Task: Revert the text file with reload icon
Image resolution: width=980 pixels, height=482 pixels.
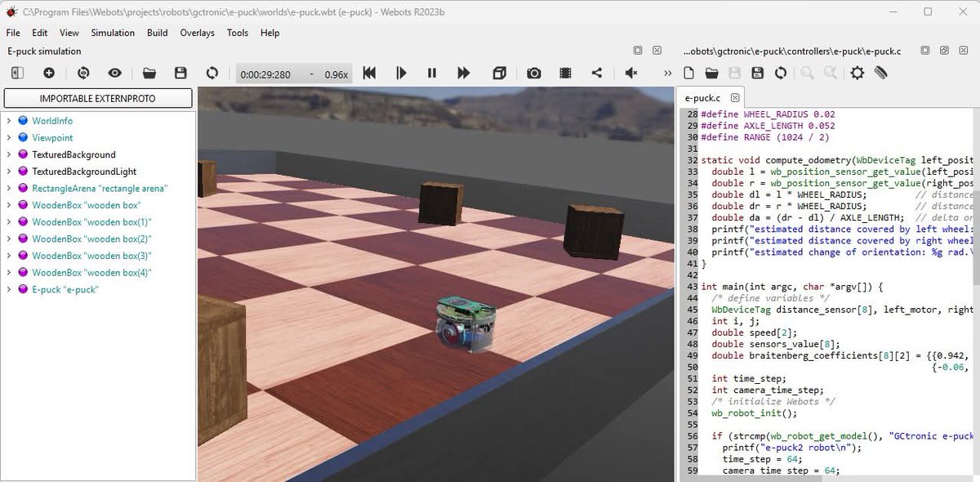Action: [780, 73]
